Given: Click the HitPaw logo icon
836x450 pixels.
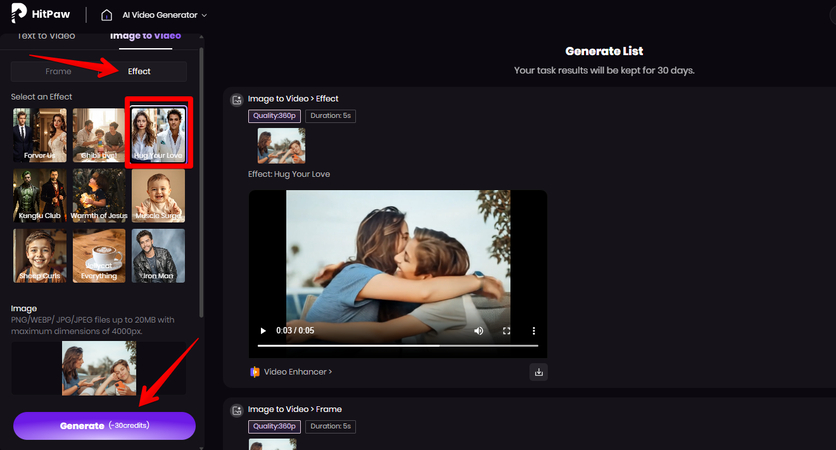Looking at the screenshot, I should (x=20, y=15).
